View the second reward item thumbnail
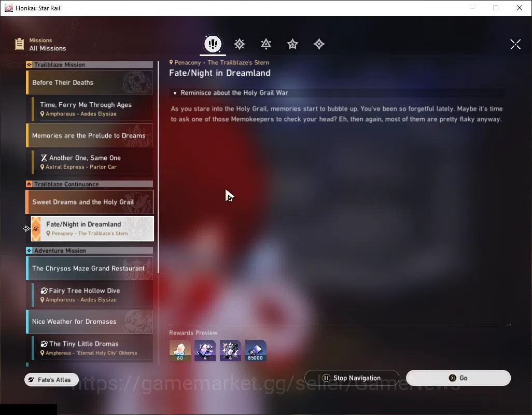The width and height of the screenshot is (532, 415). tap(205, 351)
